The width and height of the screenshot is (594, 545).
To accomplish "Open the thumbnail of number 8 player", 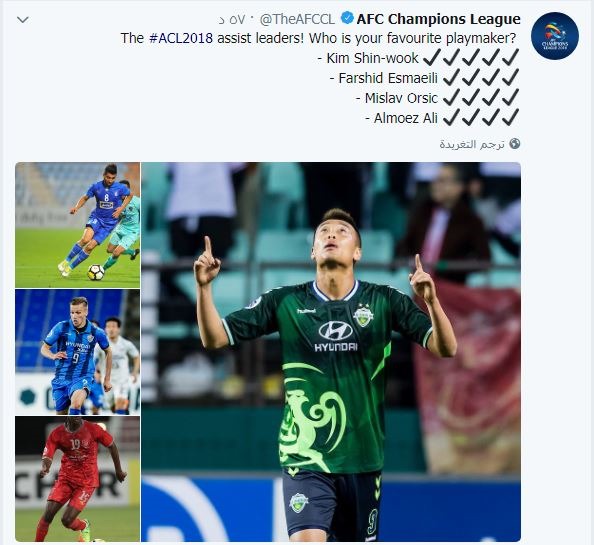I will pos(78,225).
